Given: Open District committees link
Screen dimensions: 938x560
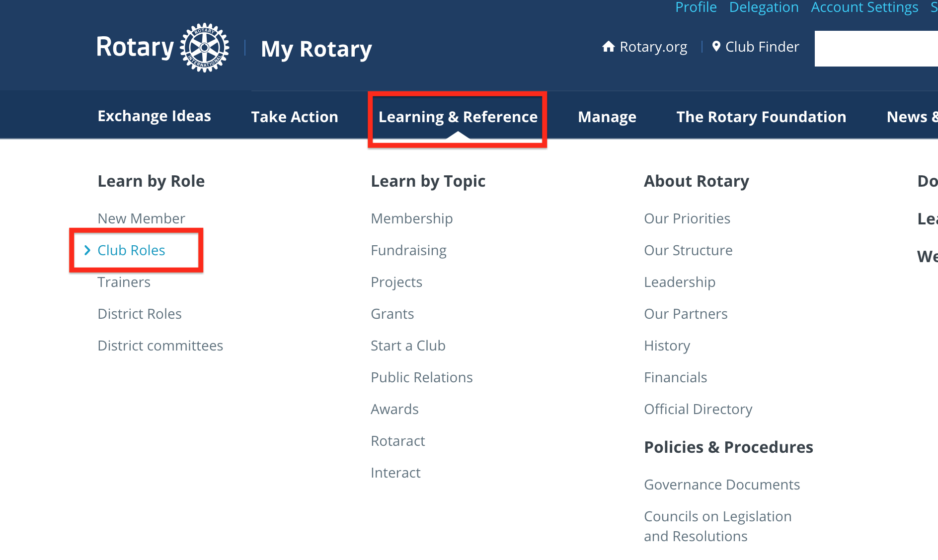Looking at the screenshot, I should [x=160, y=346].
